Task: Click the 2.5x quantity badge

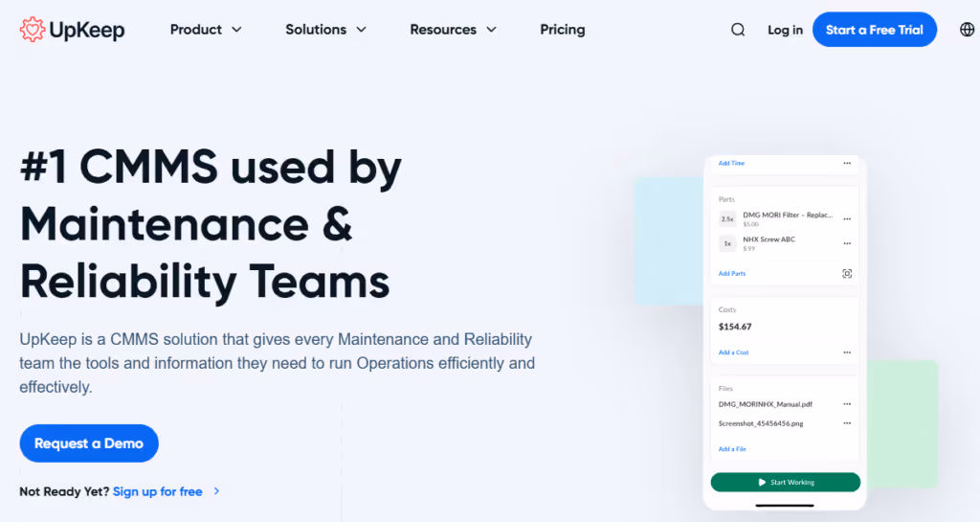Action: 727,219
